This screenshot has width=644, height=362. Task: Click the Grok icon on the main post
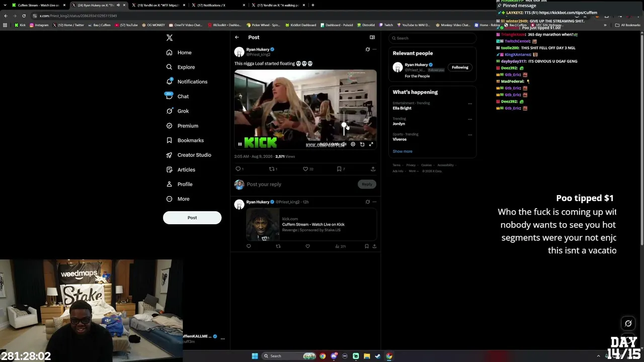tap(367, 49)
